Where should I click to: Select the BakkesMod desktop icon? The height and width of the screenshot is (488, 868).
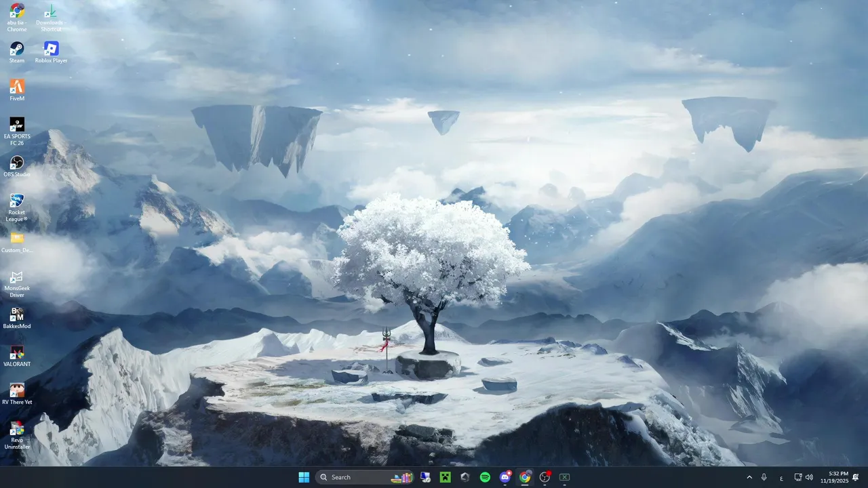coord(17,319)
